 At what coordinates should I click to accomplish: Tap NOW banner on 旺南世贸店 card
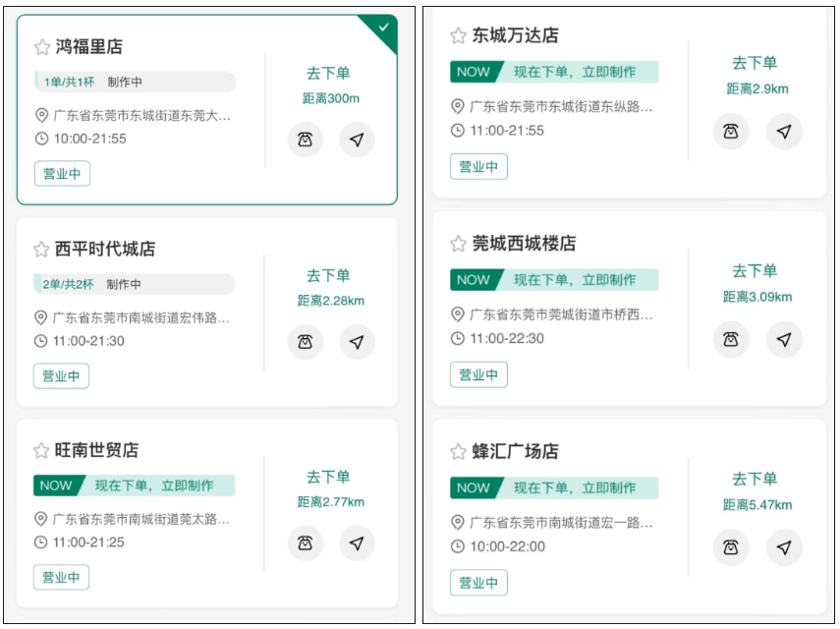(x=134, y=486)
